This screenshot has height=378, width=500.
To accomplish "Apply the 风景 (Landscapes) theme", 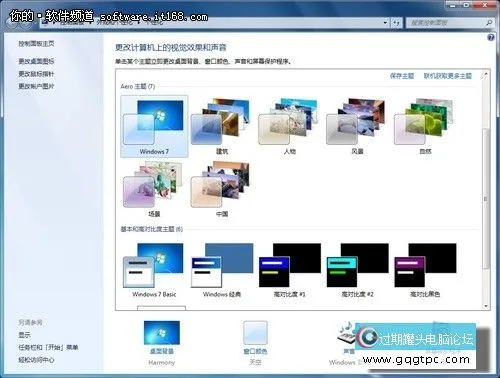I will [x=357, y=126].
